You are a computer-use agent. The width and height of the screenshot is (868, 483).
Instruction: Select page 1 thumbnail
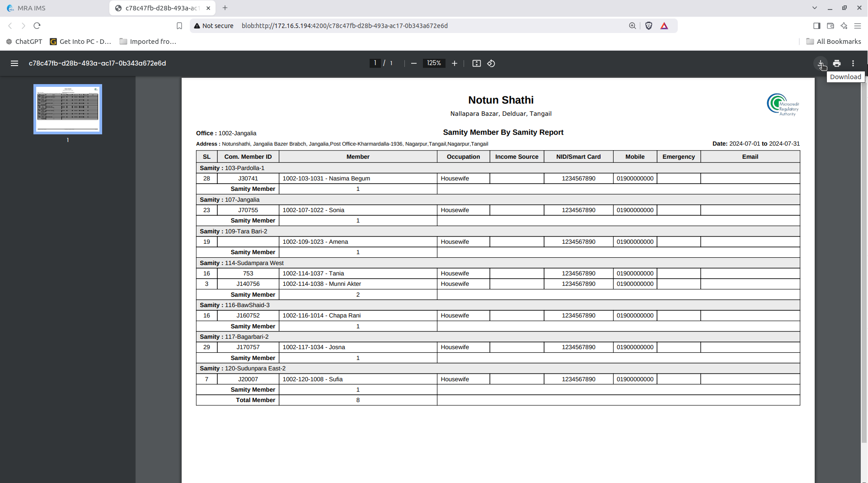click(x=68, y=109)
